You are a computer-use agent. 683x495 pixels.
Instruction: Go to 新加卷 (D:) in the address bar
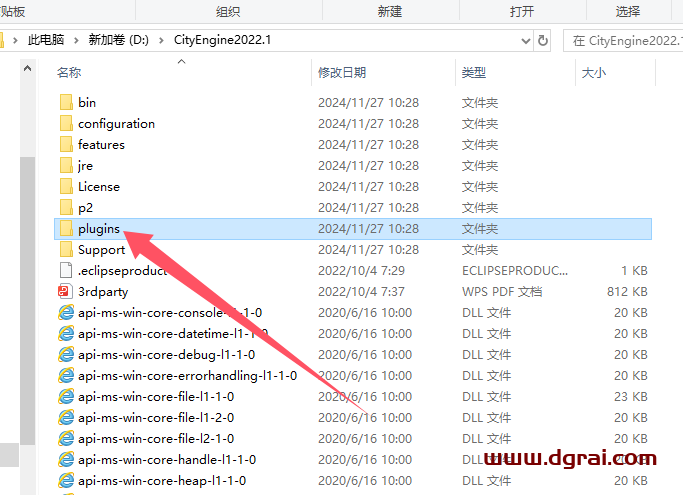click(118, 40)
